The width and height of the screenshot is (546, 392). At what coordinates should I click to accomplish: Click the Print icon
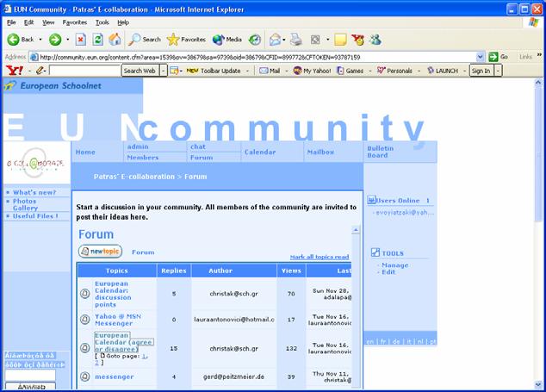[296, 40]
